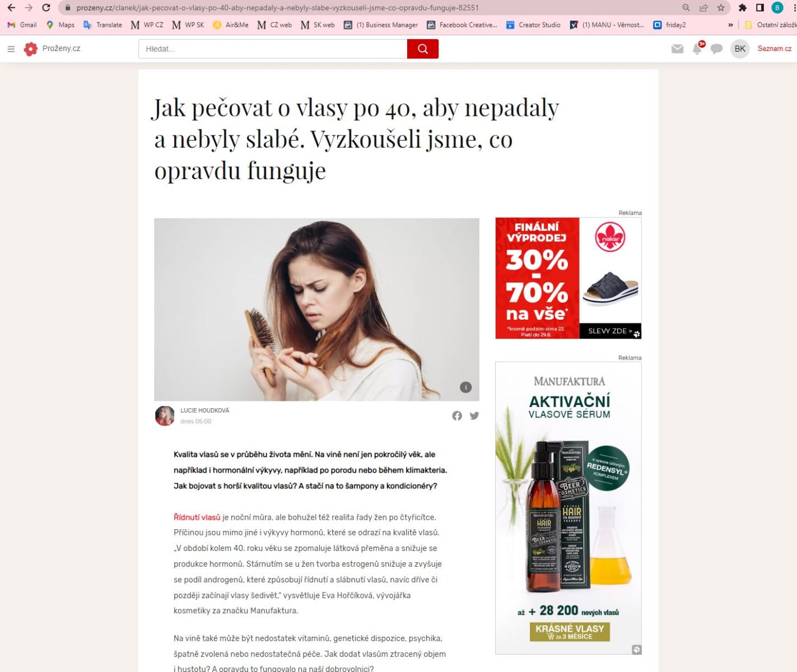Viewport: 797px width, 672px height.
Task: Open the Gmail bookmark
Action: 22,25
